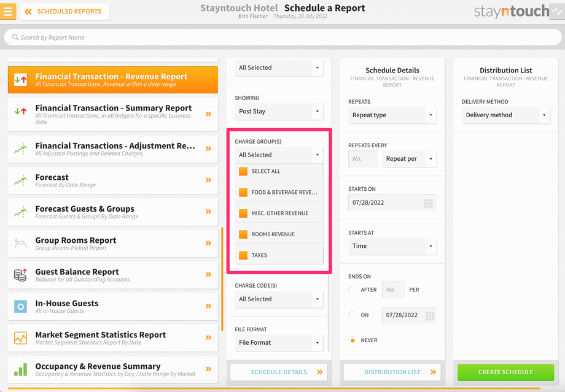Open the calendar icon in the Ends On date field
565x392 pixels.
pos(430,316)
